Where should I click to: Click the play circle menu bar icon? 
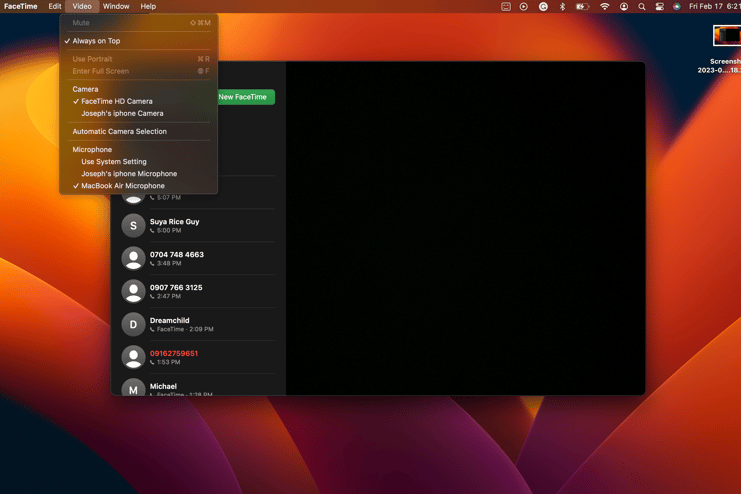tap(524, 7)
